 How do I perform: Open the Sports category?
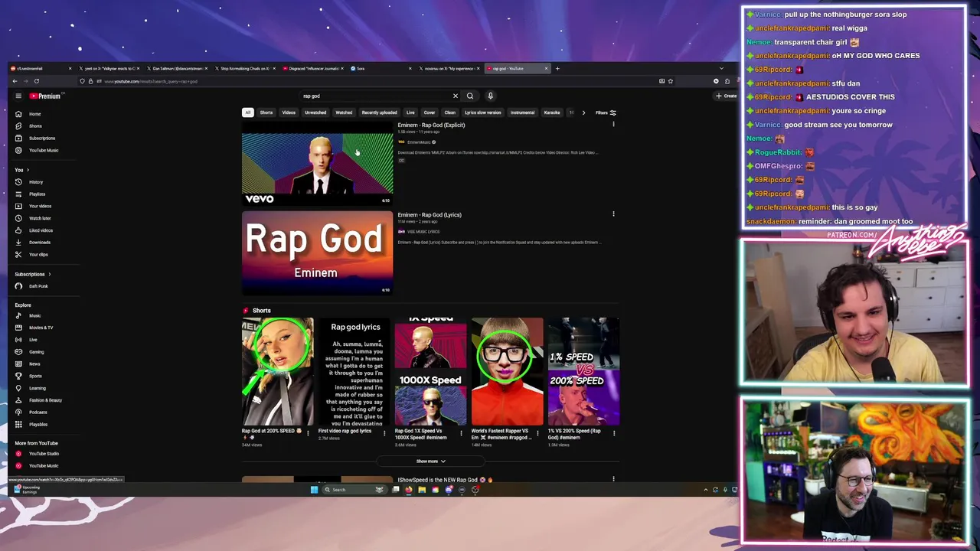pos(35,377)
